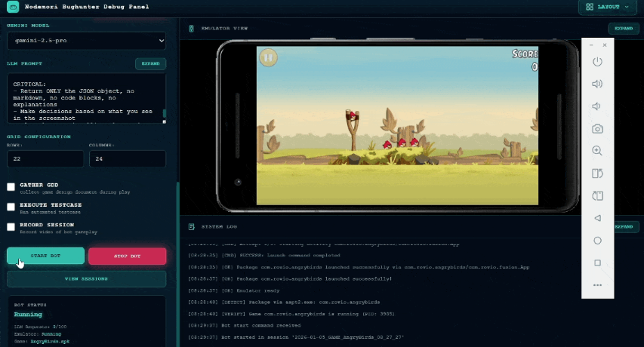
Task: Open the Layout dropdown menu
Action: tap(607, 7)
